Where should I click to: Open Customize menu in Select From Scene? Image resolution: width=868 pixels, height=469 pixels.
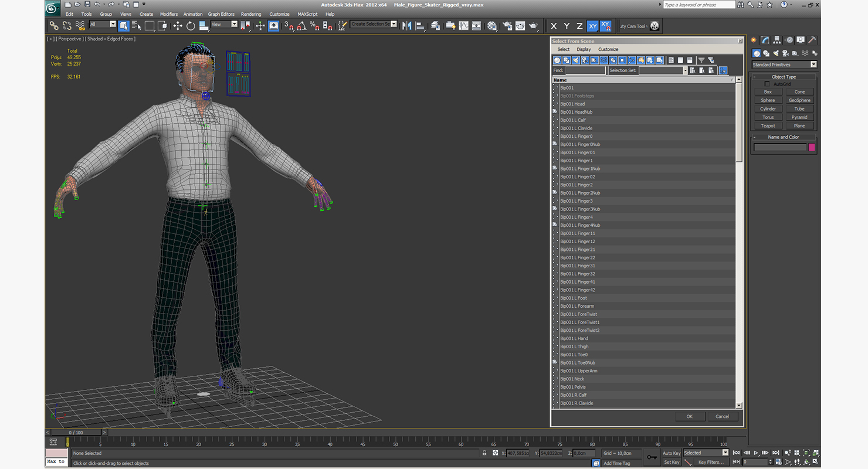pyautogui.click(x=608, y=49)
